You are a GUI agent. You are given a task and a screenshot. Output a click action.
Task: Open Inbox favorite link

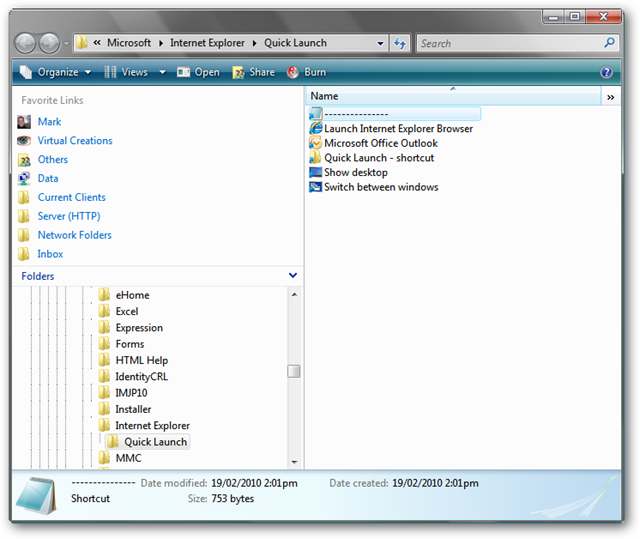pyautogui.click(x=50, y=254)
